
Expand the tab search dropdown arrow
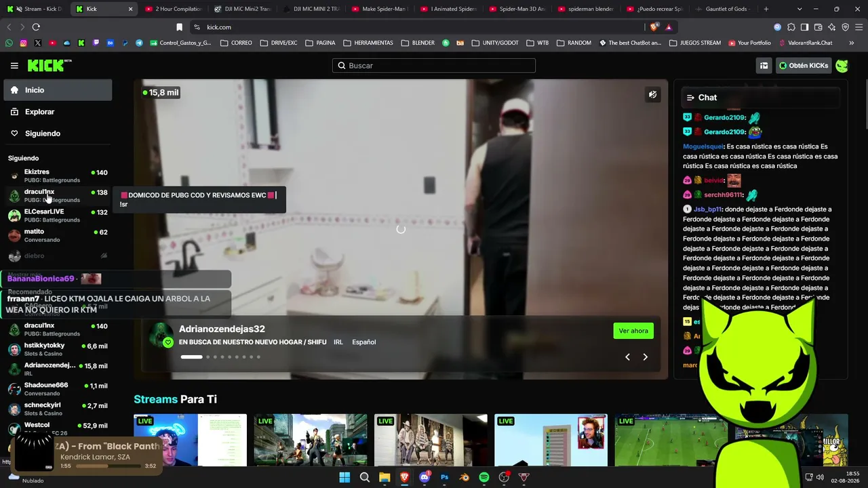(x=800, y=9)
